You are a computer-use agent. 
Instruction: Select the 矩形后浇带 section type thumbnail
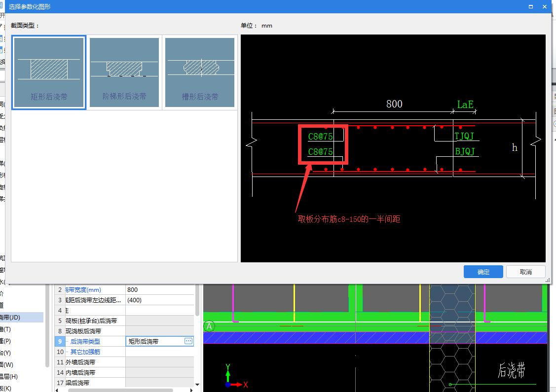tap(49, 72)
